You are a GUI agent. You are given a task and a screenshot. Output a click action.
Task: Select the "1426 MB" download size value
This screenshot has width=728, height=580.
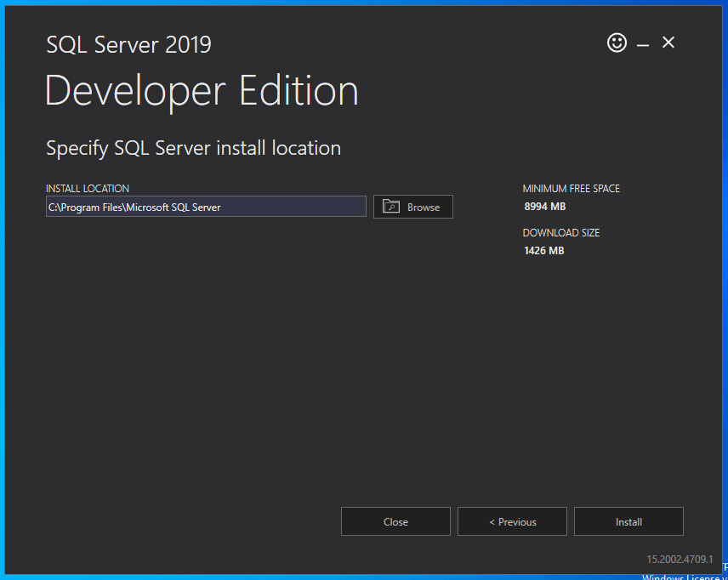click(543, 251)
